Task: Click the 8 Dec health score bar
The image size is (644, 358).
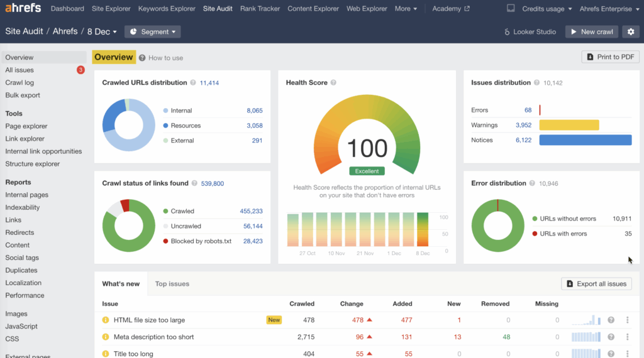Action: point(422,229)
